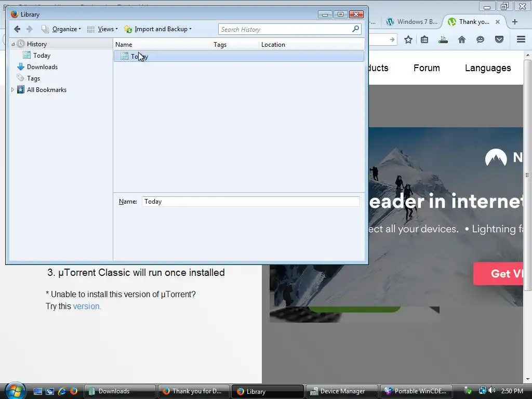Image resolution: width=532 pixels, height=399 pixels.
Task: Open Windows Start menu
Action: click(x=15, y=391)
